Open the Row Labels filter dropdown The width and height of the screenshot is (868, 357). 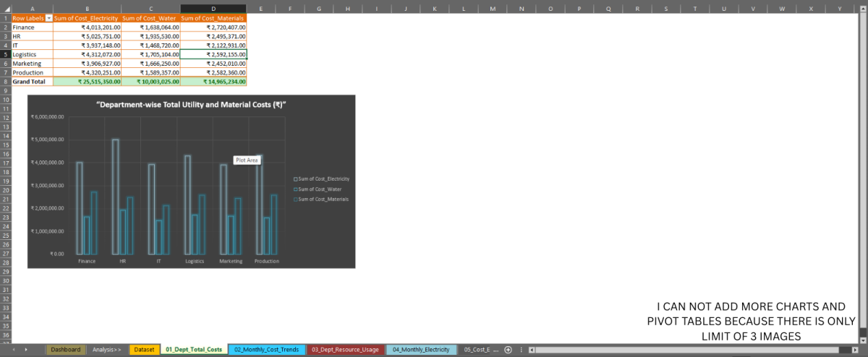pyautogui.click(x=48, y=17)
